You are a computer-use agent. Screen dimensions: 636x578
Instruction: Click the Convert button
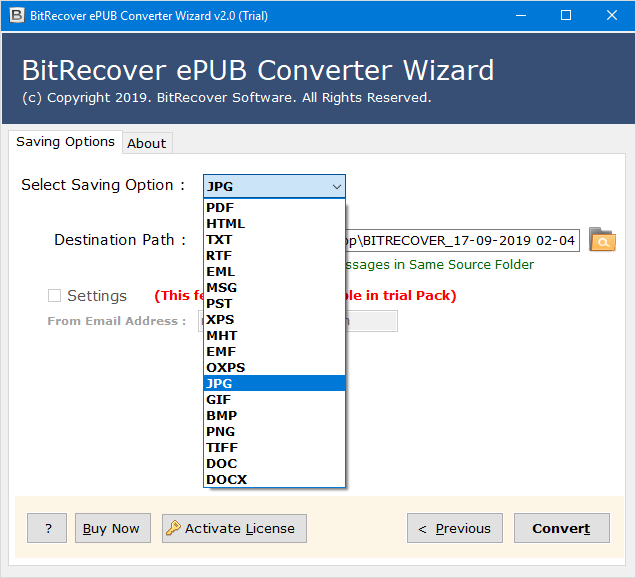[561, 528]
